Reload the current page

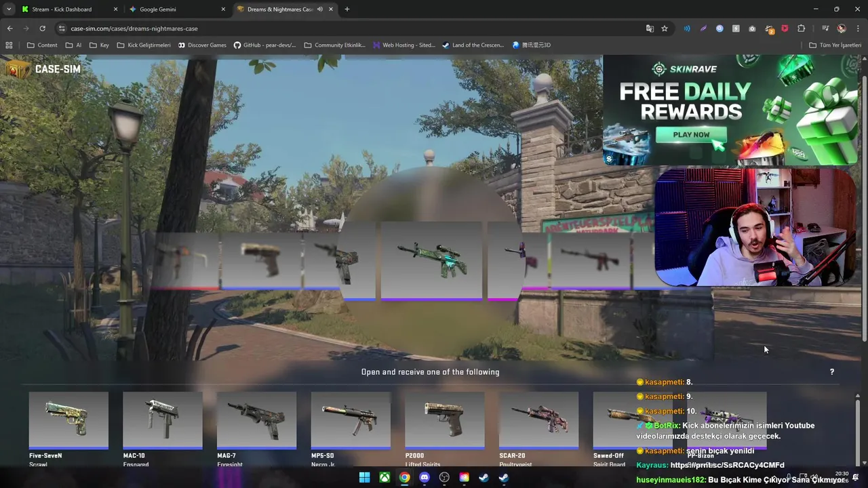pyautogui.click(x=42, y=28)
